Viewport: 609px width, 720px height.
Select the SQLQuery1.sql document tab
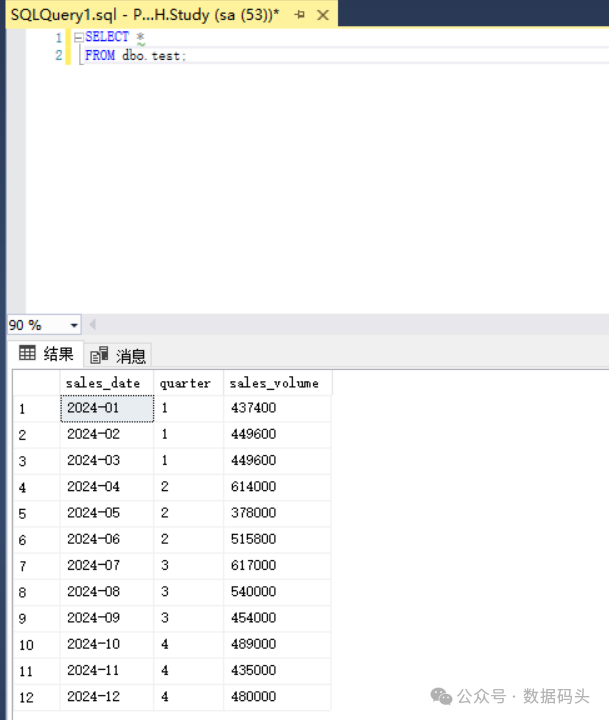click(x=172, y=15)
